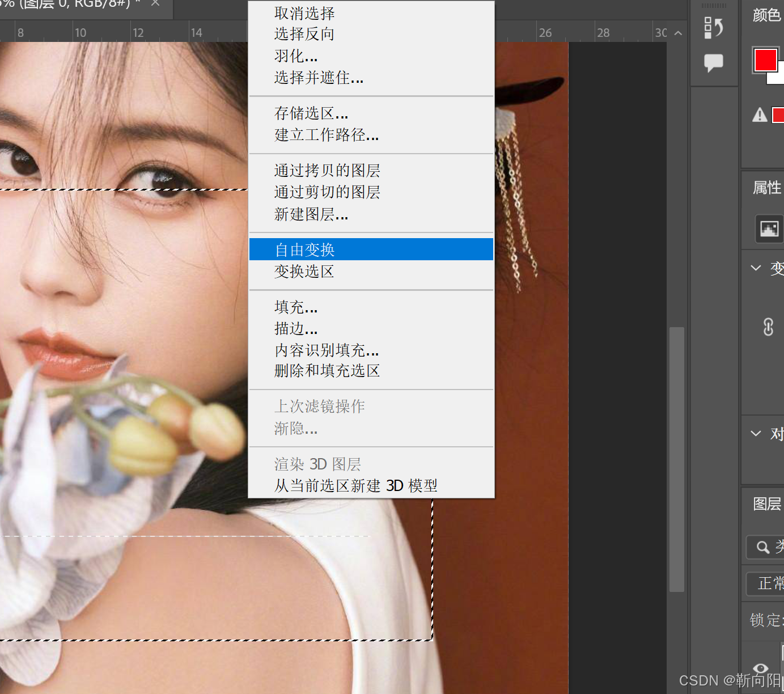Toggle layer visibility eye icon
This screenshot has height=694, width=784.
point(761,668)
